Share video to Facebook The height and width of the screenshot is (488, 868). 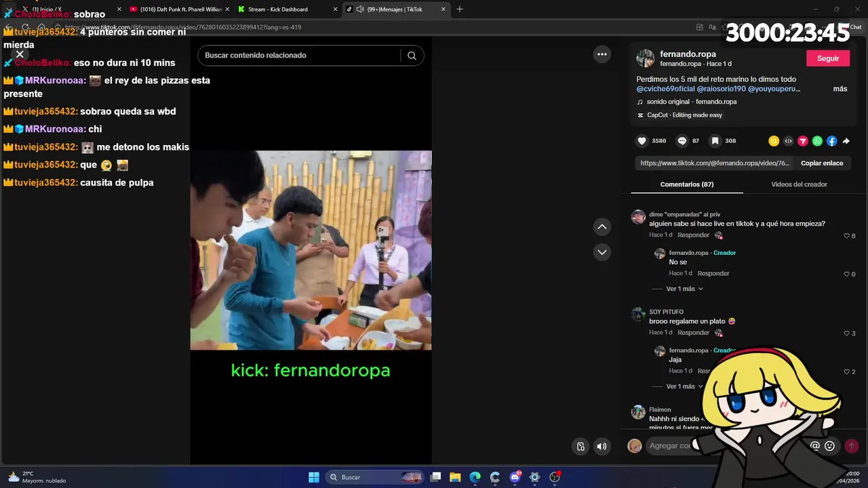pos(831,141)
